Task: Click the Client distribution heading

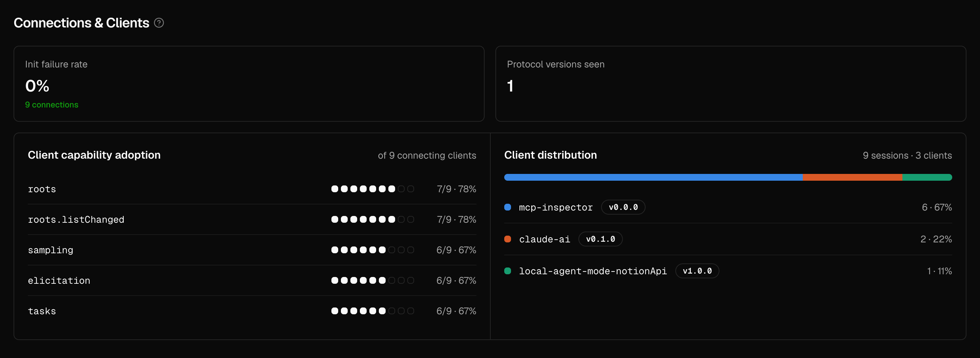Action: (x=551, y=155)
